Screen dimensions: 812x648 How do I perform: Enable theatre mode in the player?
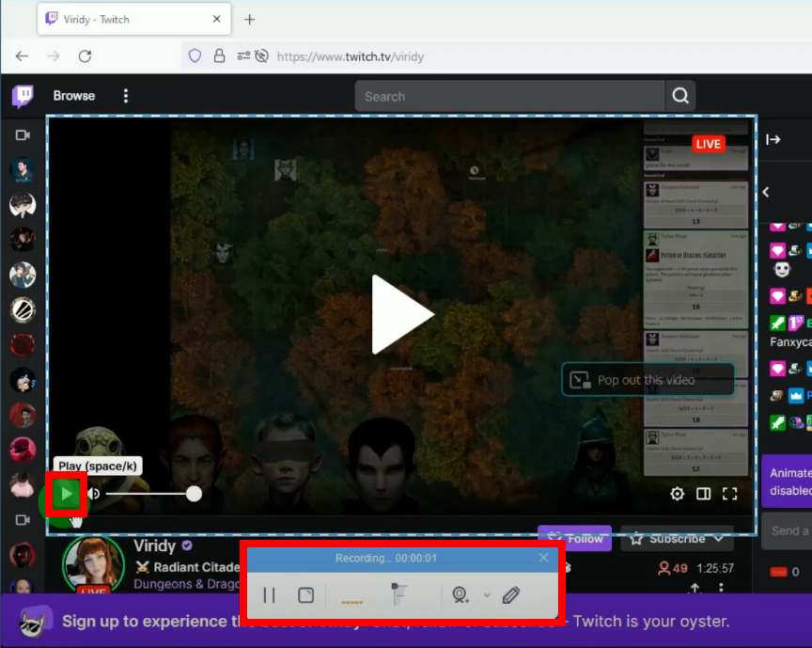pos(703,493)
